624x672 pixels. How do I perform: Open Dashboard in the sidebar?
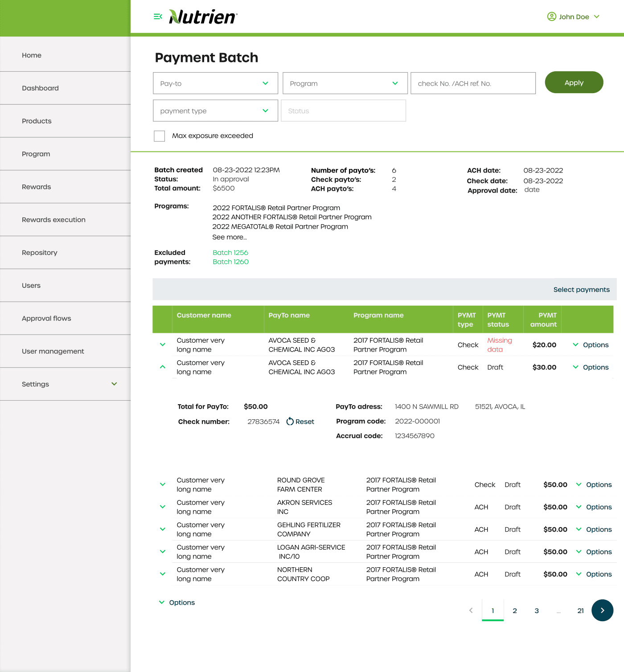point(65,88)
